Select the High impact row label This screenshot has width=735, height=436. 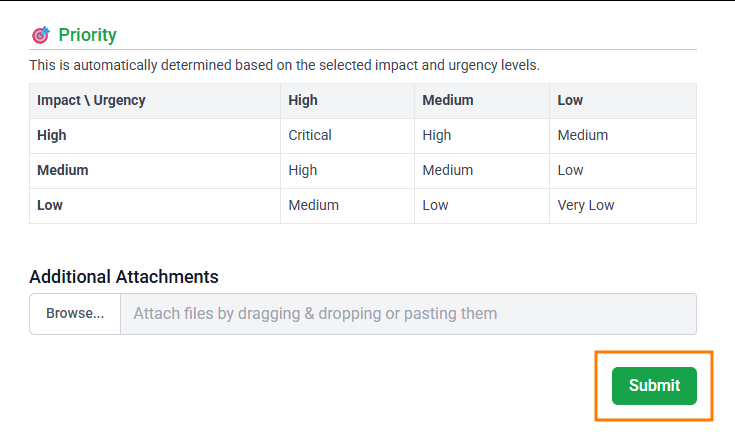tap(52, 135)
